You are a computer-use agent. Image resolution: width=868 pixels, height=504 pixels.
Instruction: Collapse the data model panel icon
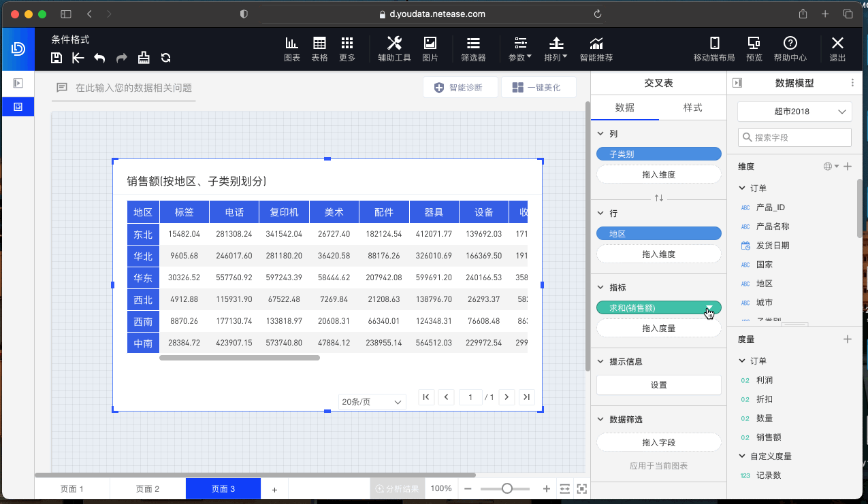pyautogui.click(x=737, y=83)
